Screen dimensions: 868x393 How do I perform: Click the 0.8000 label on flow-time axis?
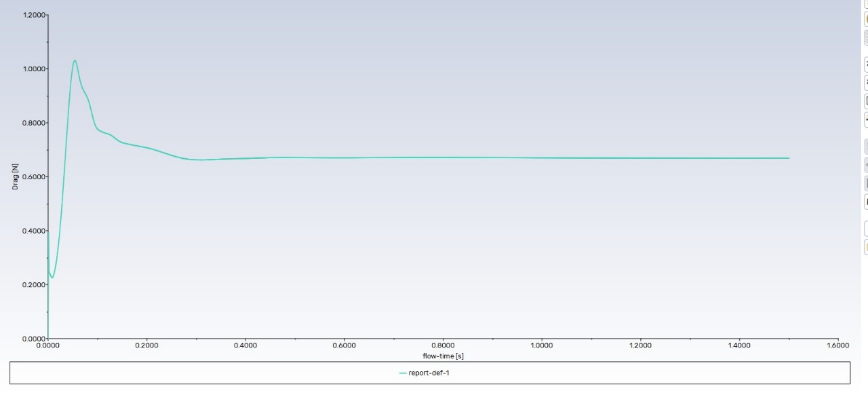(443, 345)
